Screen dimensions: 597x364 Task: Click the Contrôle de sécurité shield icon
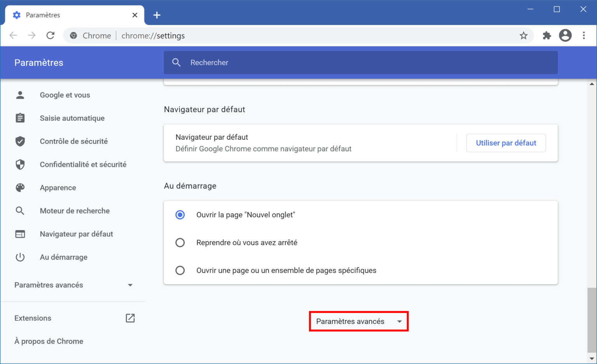(x=20, y=141)
